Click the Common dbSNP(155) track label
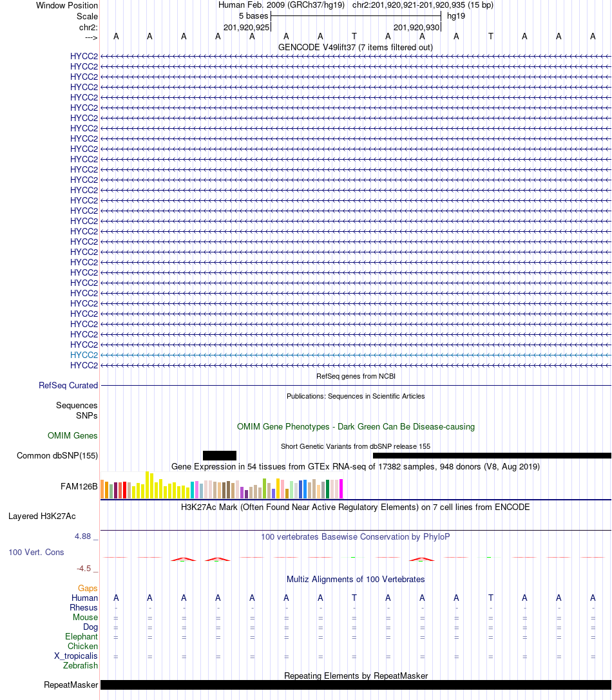 57,456
